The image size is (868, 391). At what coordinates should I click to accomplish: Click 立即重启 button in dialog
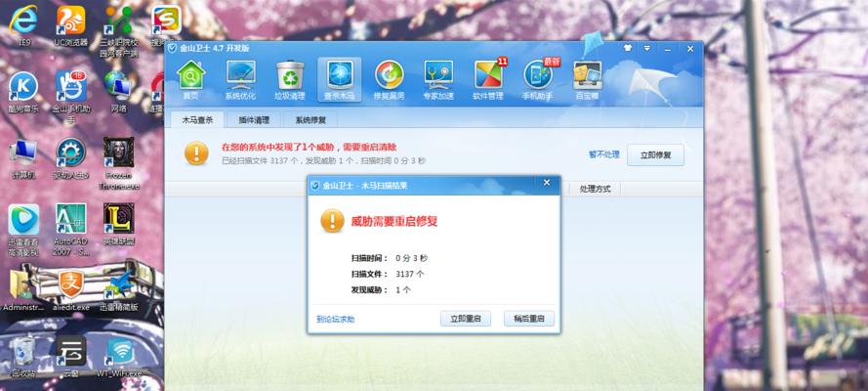[x=466, y=319]
